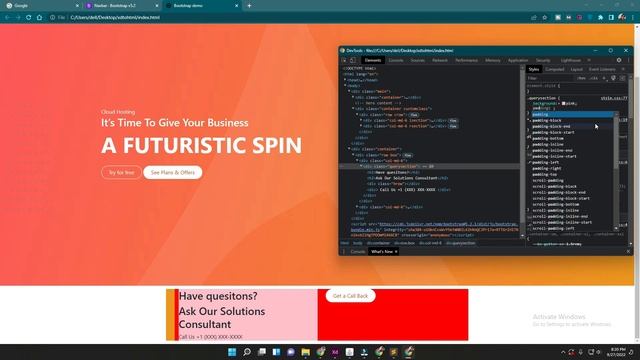The height and width of the screenshot is (360, 640).
Task: Click the body breadcrumb in DevTools
Action: 358,243
